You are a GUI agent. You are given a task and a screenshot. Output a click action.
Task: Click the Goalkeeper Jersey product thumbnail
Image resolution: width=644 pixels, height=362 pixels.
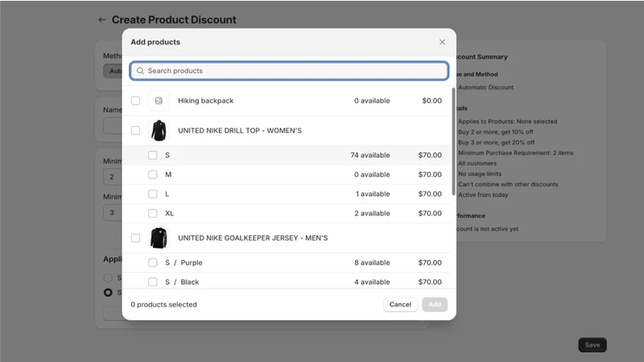click(159, 238)
